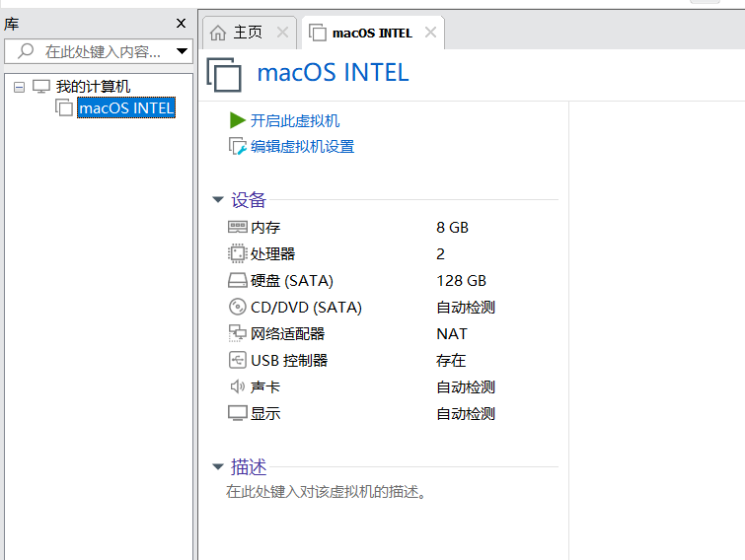Click the VM icon on macOS INTEL tab
This screenshot has height=560, width=745.
click(317, 33)
